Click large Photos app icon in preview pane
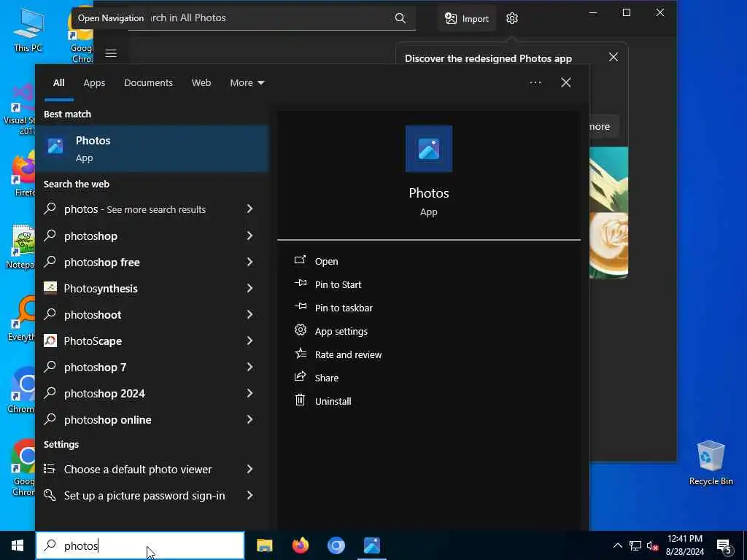The height and width of the screenshot is (560, 747). click(429, 149)
